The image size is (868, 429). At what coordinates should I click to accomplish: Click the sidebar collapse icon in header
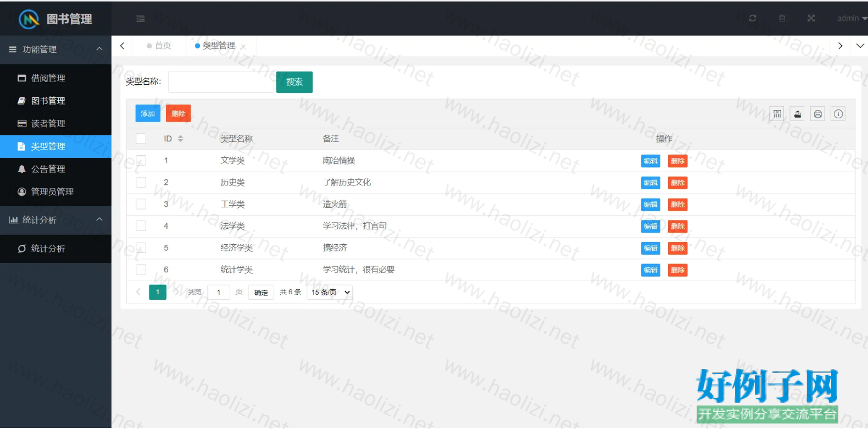pyautogui.click(x=141, y=19)
